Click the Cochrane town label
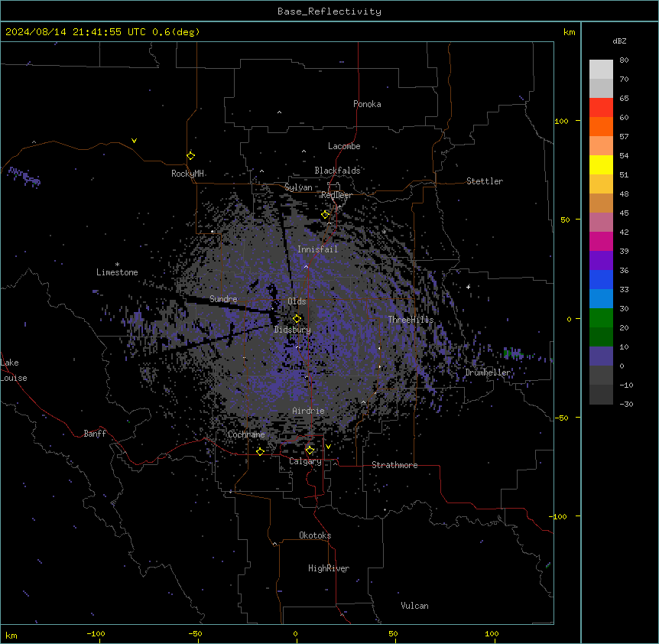The image size is (659, 644). tap(246, 434)
